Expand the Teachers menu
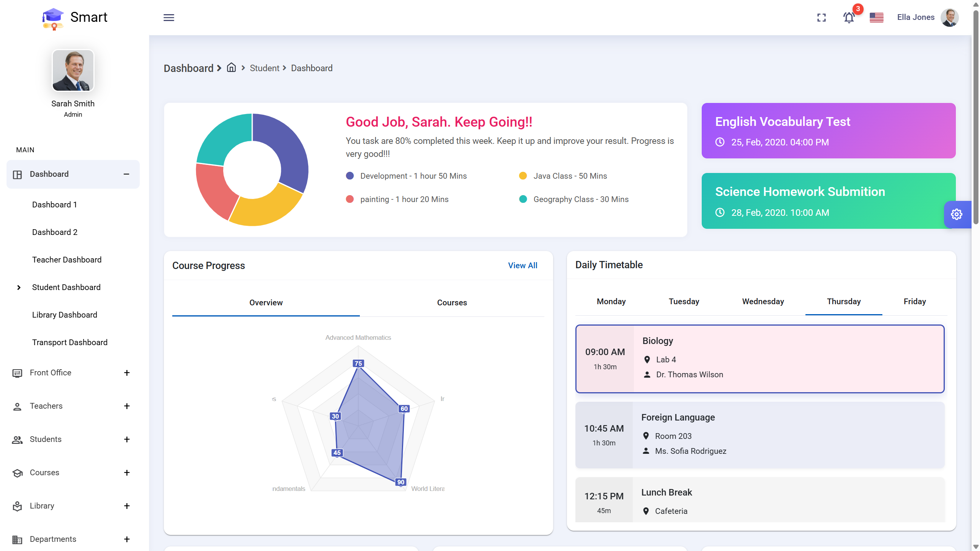Image resolution: width=980 pixels, height=551 pixels. pos(127,406)
